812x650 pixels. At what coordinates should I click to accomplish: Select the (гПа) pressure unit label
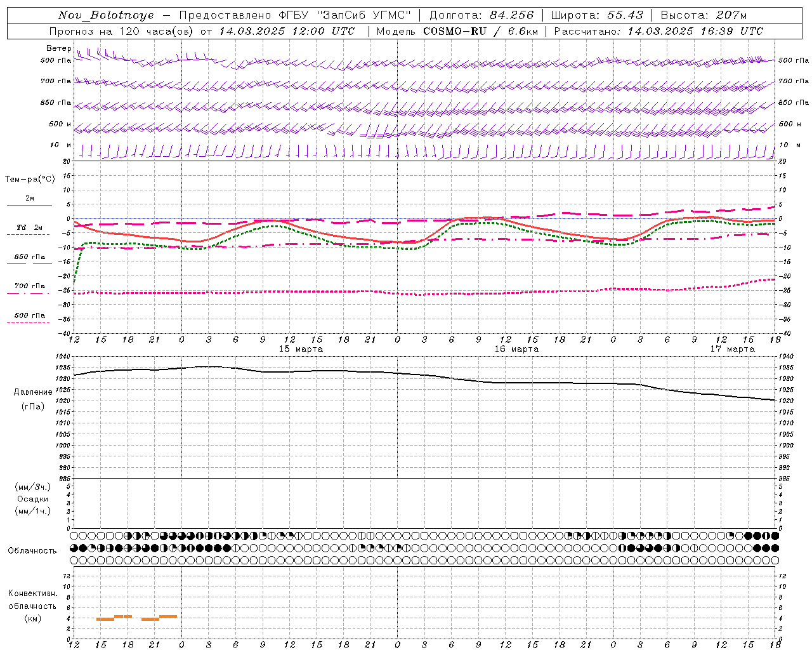33,407
